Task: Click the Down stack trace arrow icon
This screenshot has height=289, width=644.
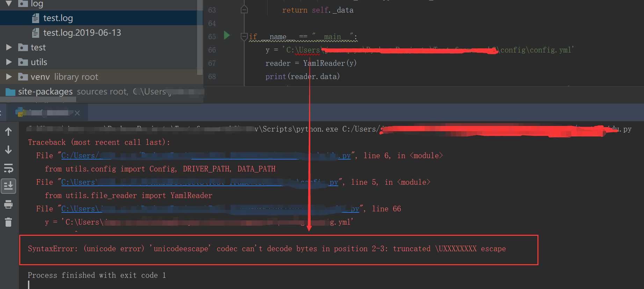Action: point(8,150)
